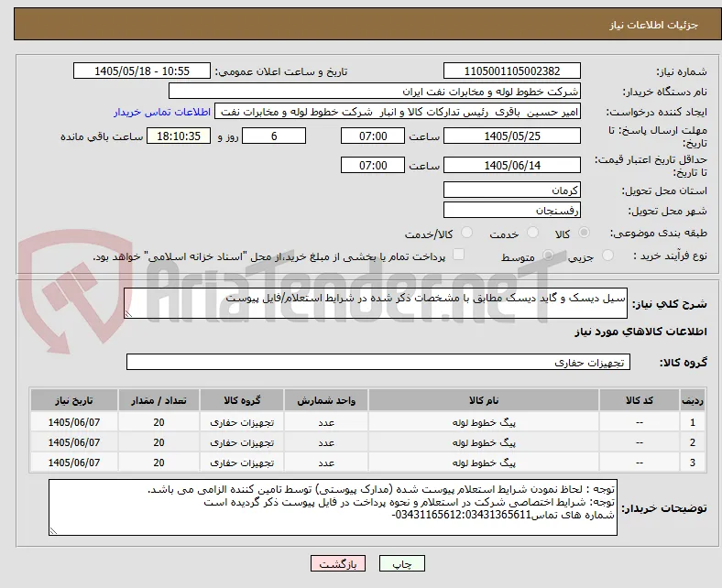This screenshot has height=588, width=722.
Task: Select the متوسط purchase type radio
Action: coord(548,256)
